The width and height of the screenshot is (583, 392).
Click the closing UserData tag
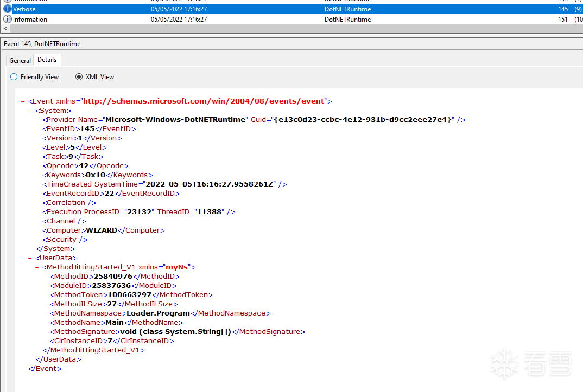[59, 359]
